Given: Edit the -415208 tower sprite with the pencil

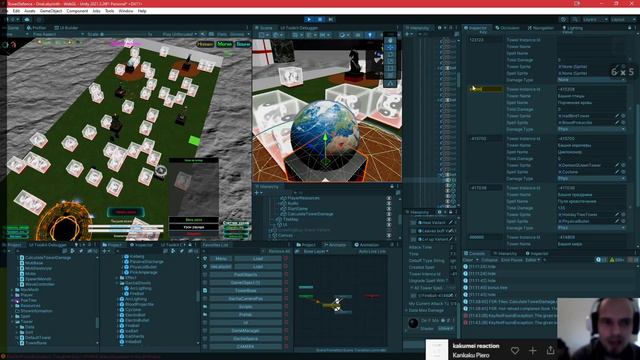Looking at the screenshot, I should [617, 116].
